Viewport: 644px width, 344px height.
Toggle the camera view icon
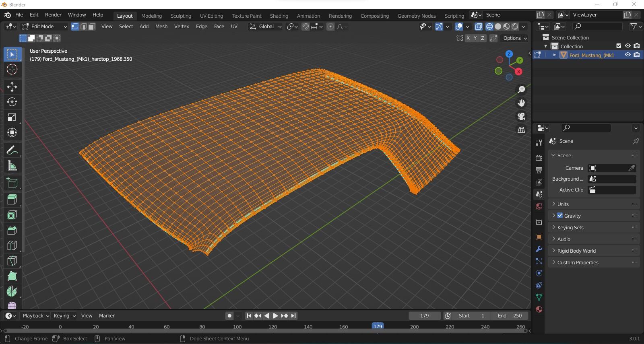521,116
